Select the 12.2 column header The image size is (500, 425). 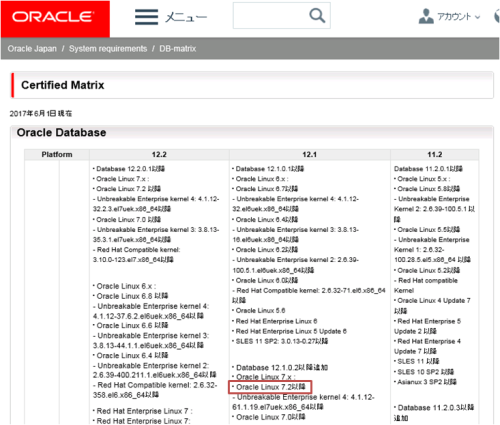(159, 154)
